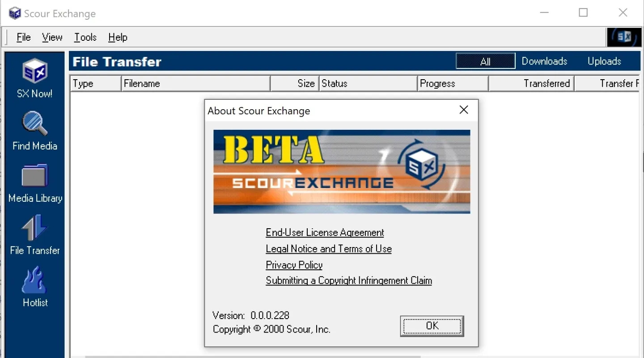Click the BETA Scour Exchange banner image
Screen dimensions: 644x358
[342, 171]
